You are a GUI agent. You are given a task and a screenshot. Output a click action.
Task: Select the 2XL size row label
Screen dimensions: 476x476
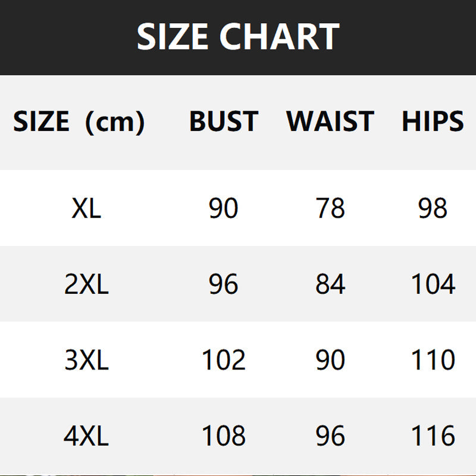tap(86, 284)
